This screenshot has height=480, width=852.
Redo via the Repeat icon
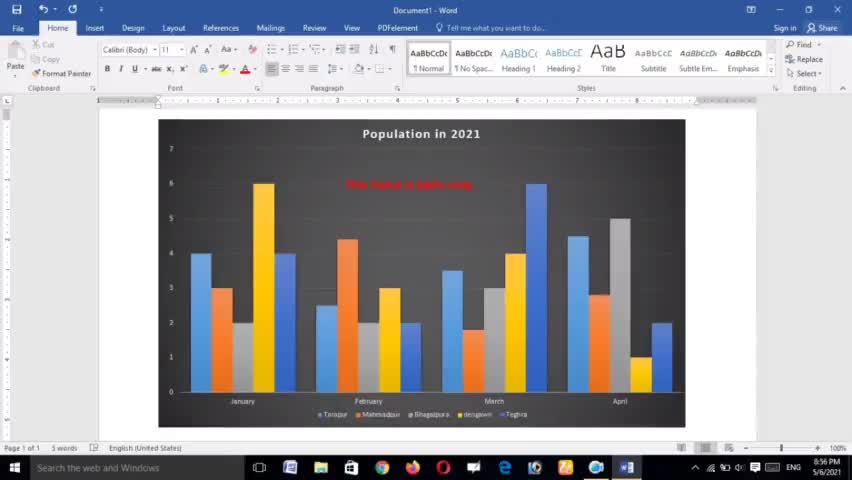[72, 9]
